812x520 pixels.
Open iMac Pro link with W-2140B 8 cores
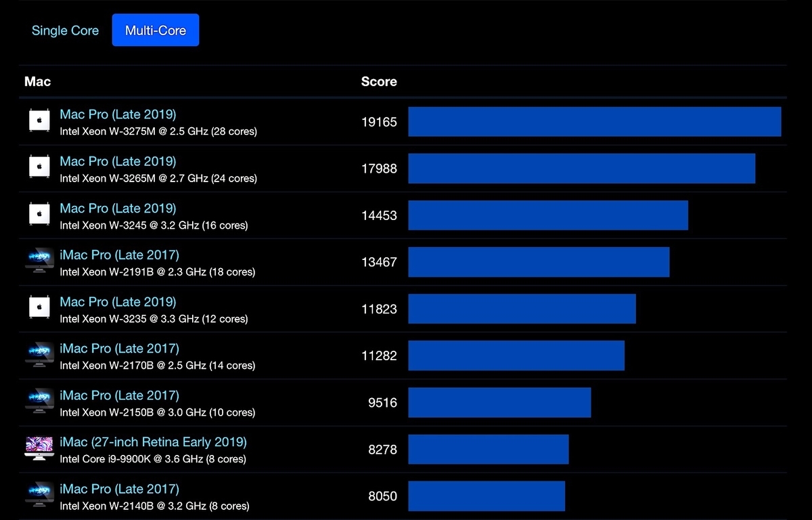[120, 488]
